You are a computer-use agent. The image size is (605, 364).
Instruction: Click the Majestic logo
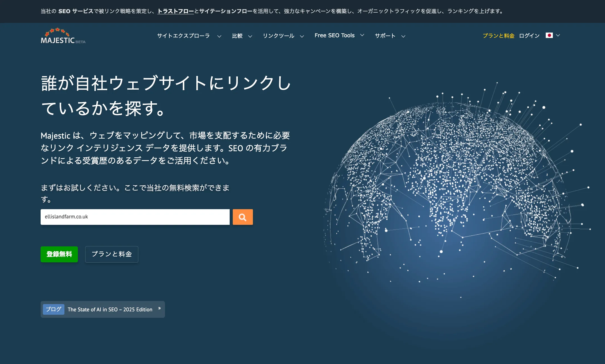point(63,36)
